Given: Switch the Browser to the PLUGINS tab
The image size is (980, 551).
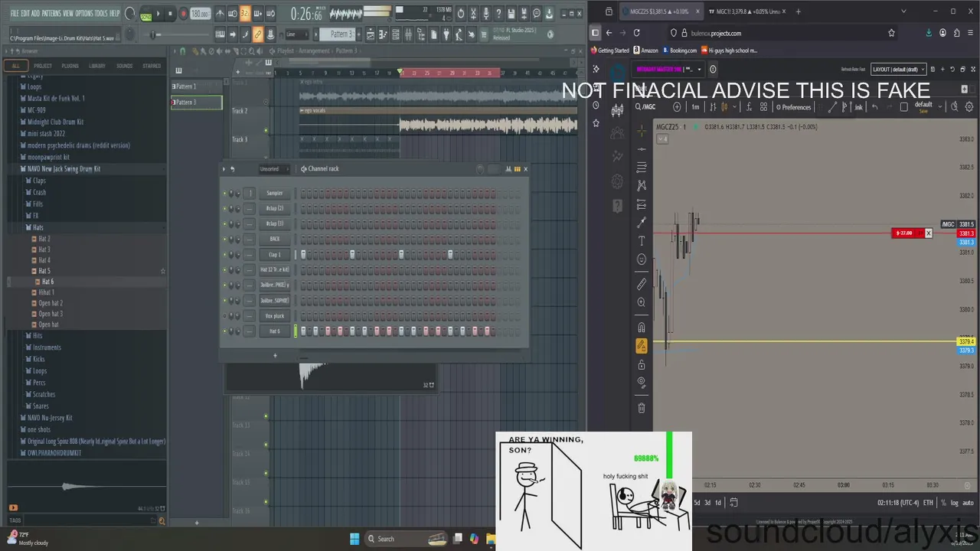Looking at the screenshot, I should pyautogui.click(x=70, y=66).
